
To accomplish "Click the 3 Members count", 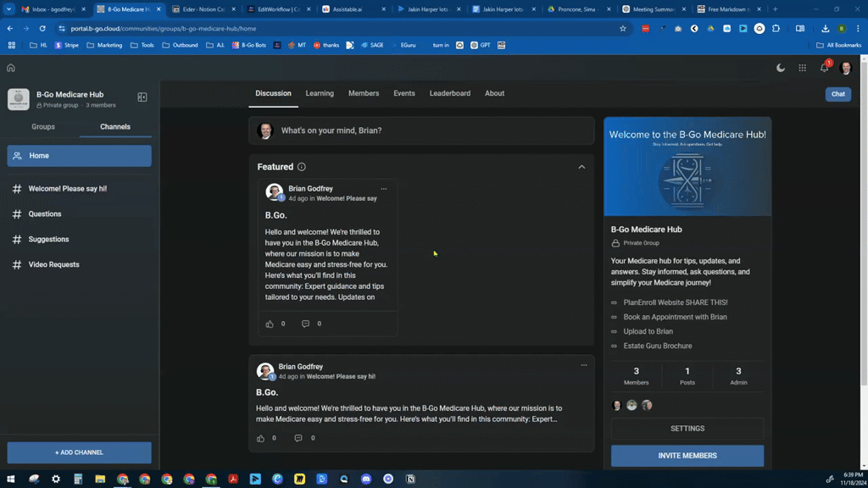I will 636,376.
